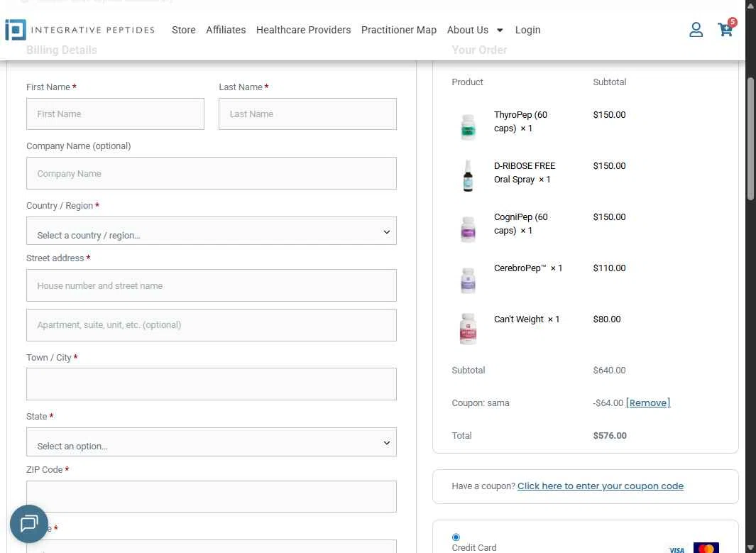Click the Coupon: sama label
The width and height of the screenshot is (756, 553).
pos(480,403)
